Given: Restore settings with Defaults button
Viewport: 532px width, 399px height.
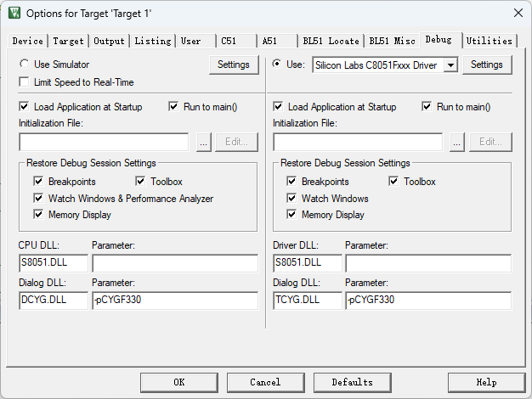Looking at the screenshot, I should [x=353, y=383].
